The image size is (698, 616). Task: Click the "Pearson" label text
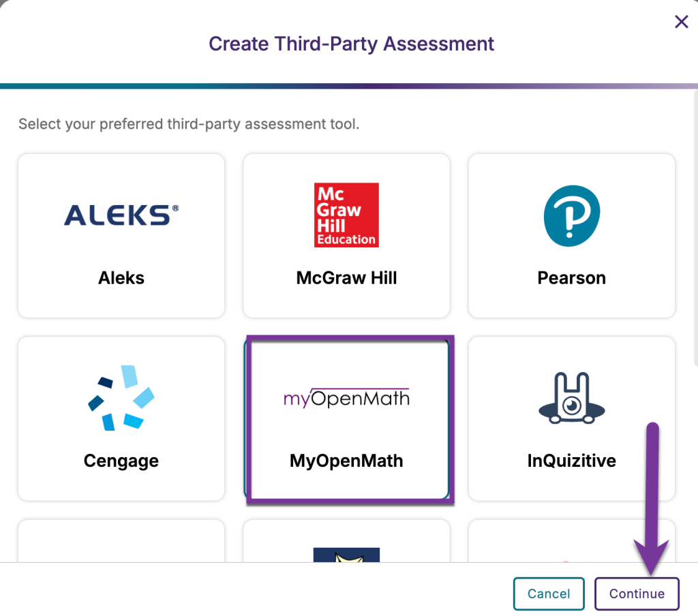pos(571,277)
